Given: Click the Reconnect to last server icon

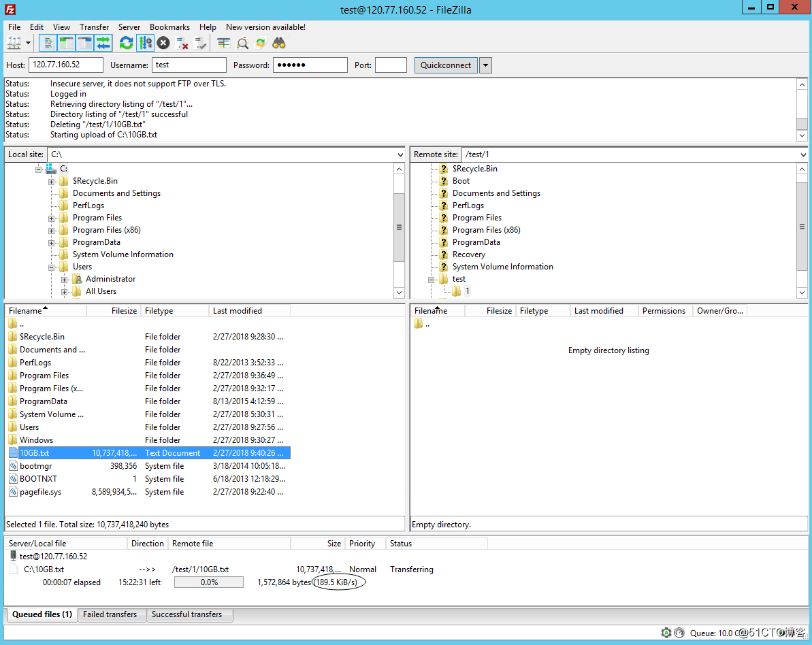Looking at the screenshot, I should [200, 43].
